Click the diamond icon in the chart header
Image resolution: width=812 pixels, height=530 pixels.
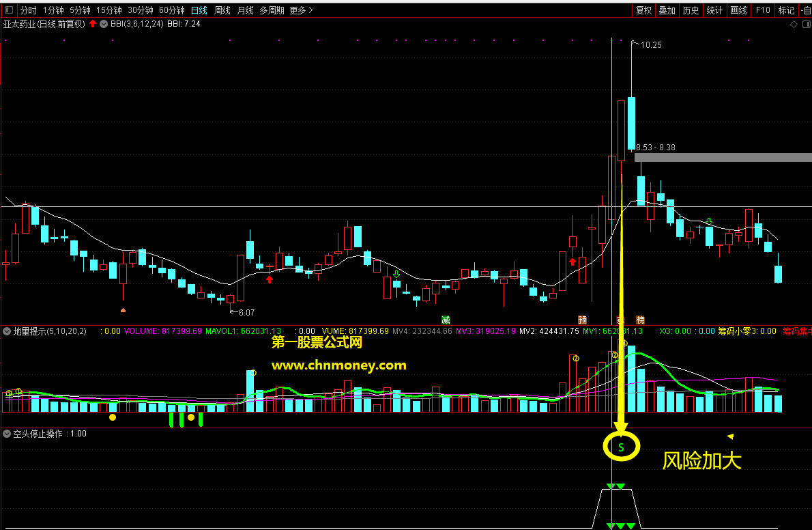794,25
